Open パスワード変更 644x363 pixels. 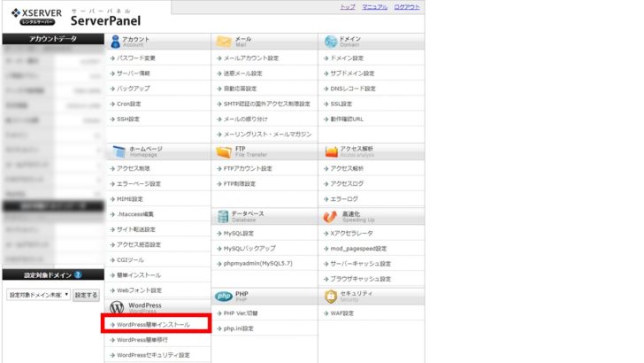click(x=136, y=58)
